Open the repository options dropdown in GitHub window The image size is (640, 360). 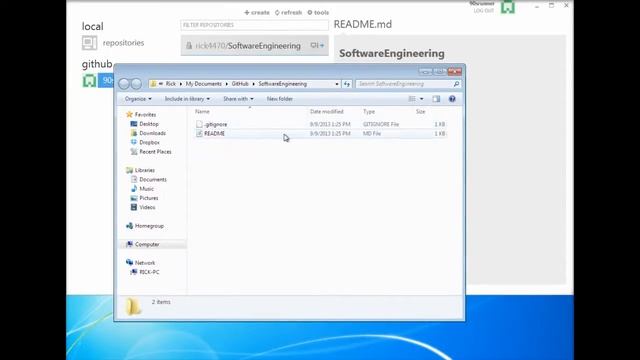click(x=317, y=45)
